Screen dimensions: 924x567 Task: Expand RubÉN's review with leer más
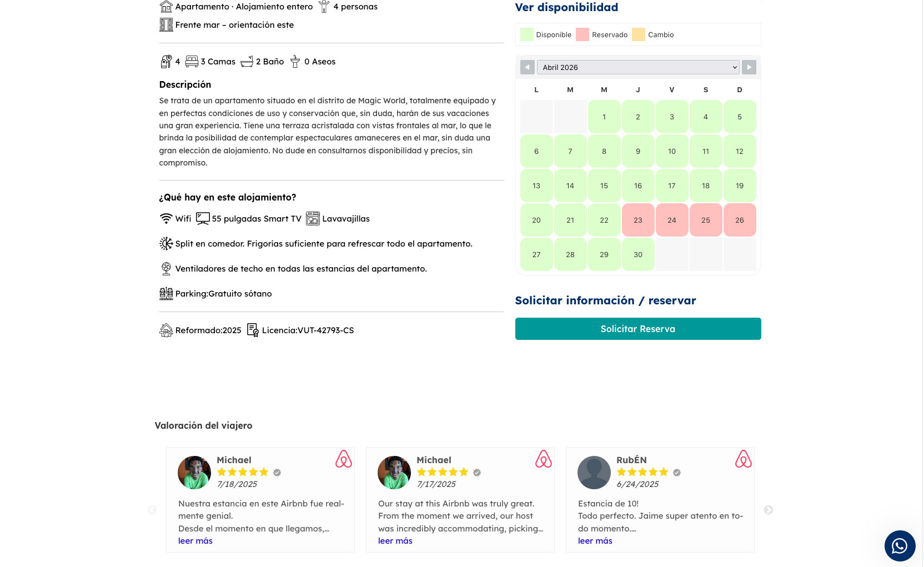coord(595,541)
